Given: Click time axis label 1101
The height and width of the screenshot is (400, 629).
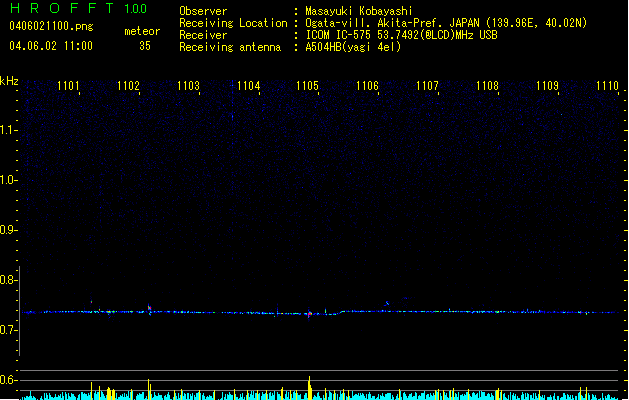Looking at the screenshot, I should click(68, 86).
